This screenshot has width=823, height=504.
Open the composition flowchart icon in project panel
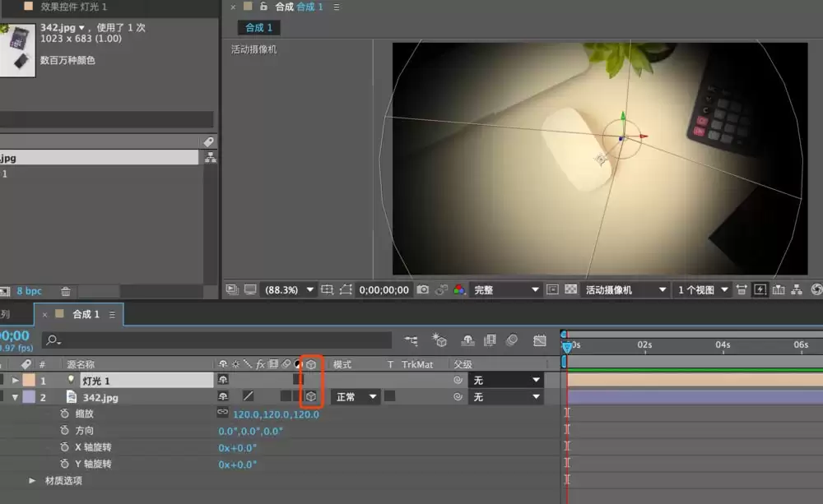tap(211, 157)
